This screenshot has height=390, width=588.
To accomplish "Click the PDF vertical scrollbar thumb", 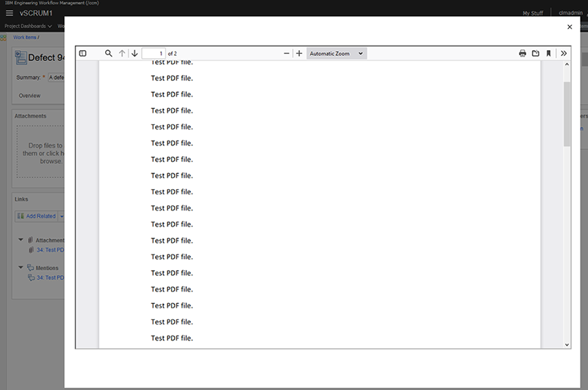I will pyautogui.click(x=567, y=114).
